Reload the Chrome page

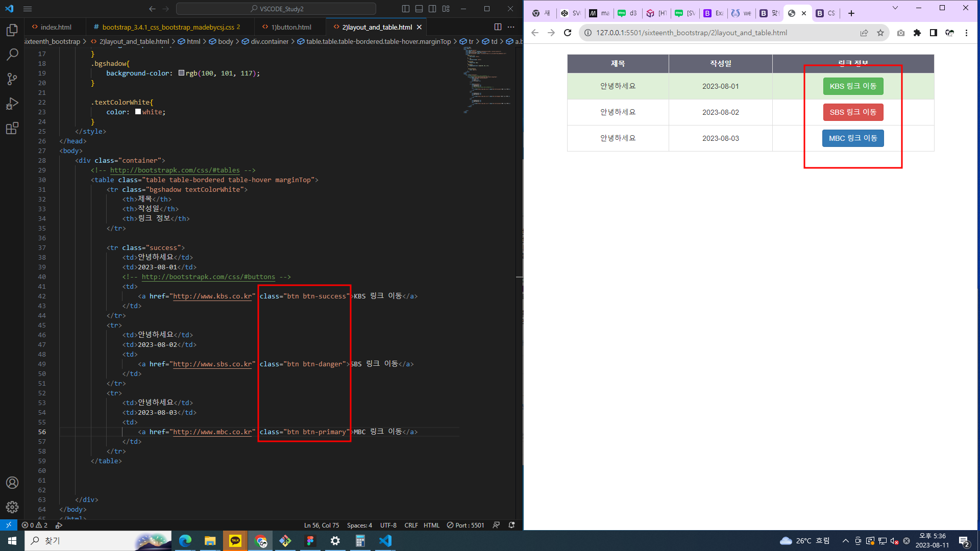pyautogui.click(x=568, y=33)
